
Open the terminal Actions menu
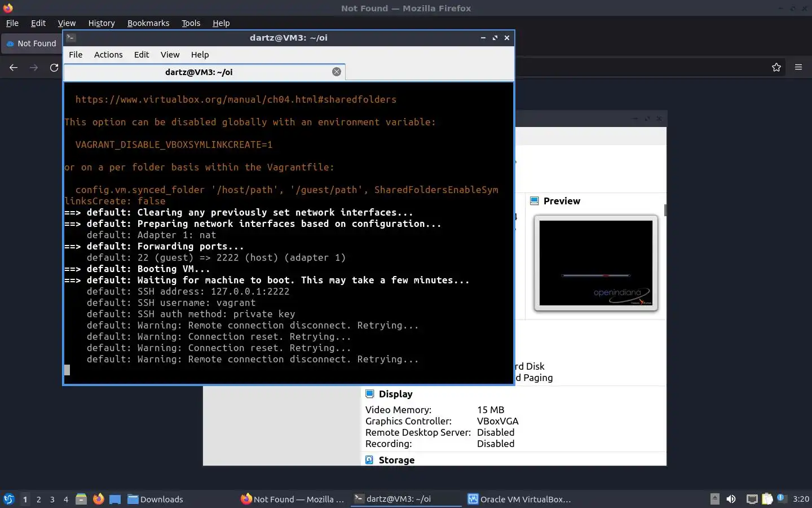[108, 55]
